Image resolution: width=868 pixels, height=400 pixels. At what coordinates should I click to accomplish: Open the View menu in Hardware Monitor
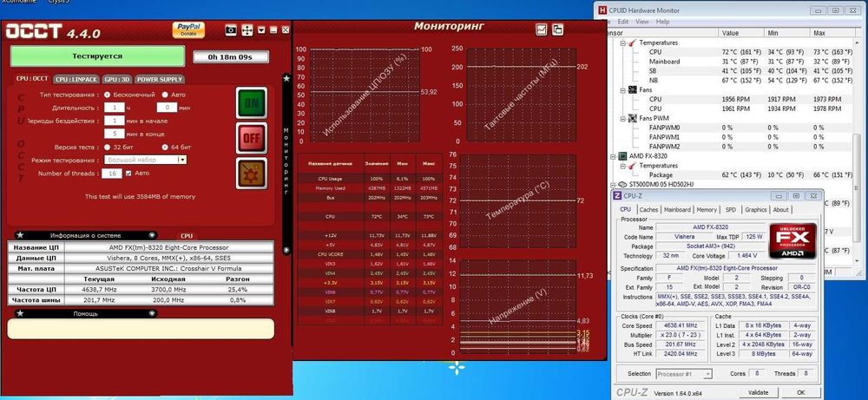pos(642,22)
